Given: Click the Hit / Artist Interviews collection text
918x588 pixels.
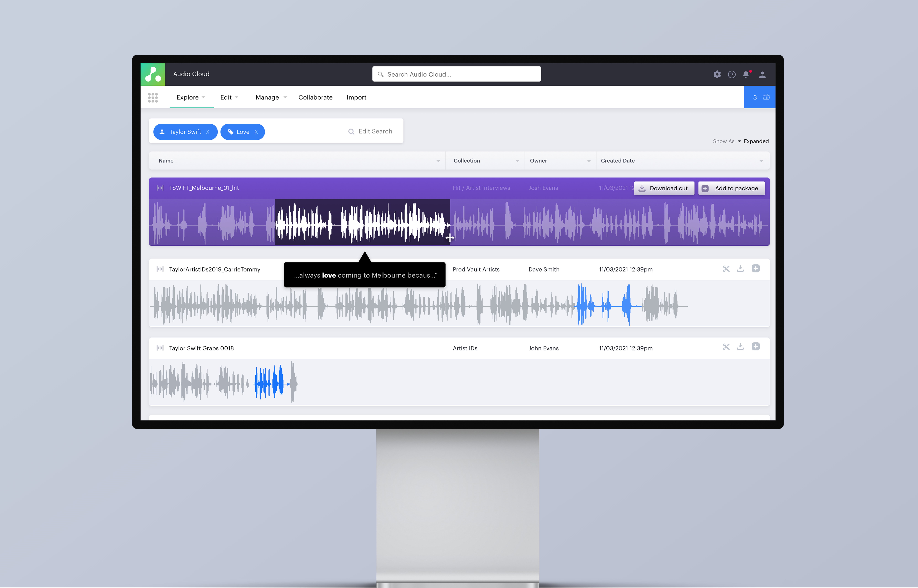Looking at the screenshot, I should [481, 188].
